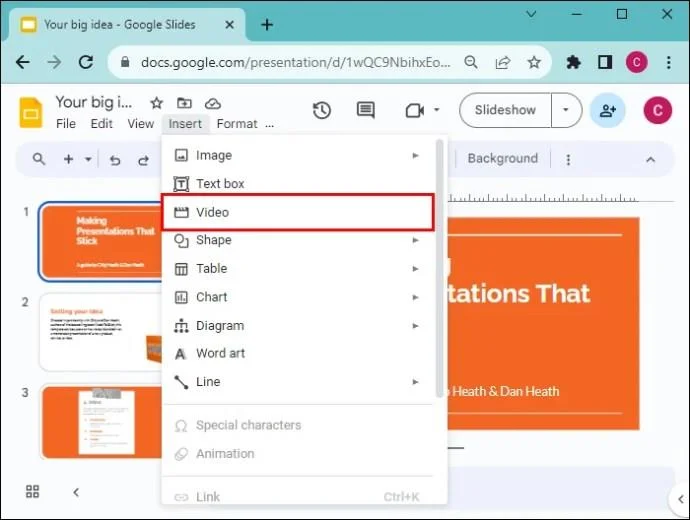Open the Edit menu

coord(102,124)
